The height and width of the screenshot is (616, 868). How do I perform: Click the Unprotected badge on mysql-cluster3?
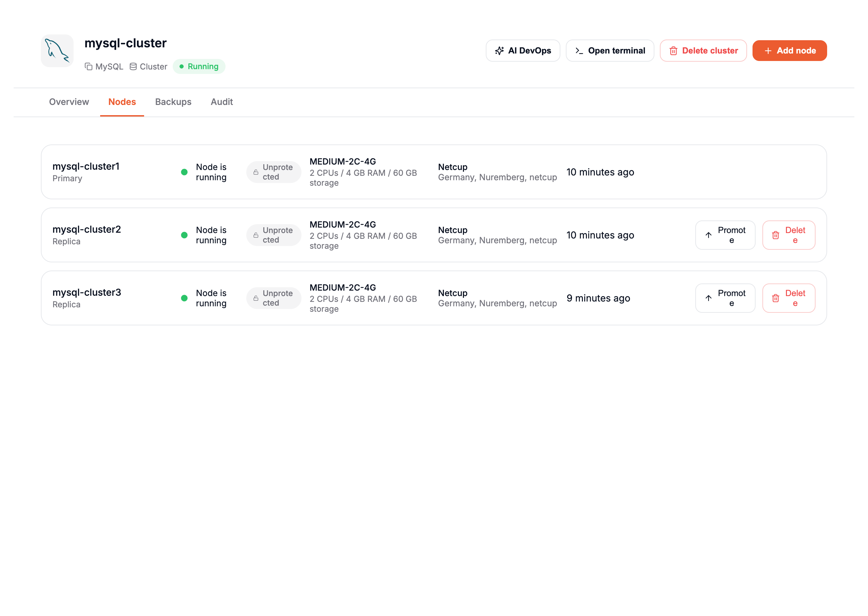(x=274, y=298)
